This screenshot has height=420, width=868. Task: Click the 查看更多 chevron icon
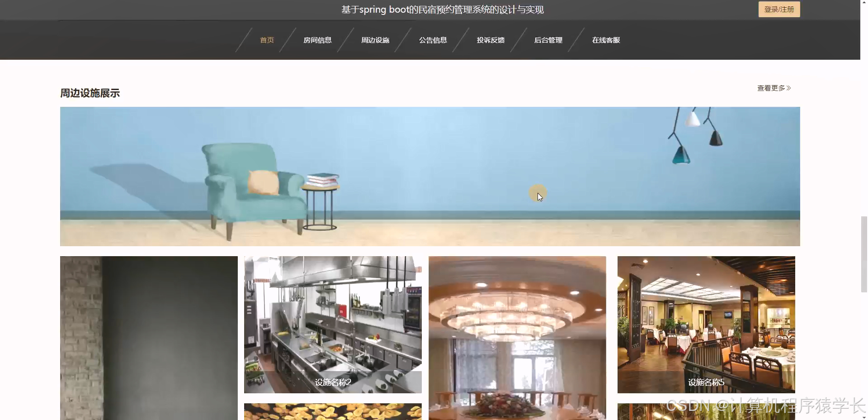click(x=789, y=88)
